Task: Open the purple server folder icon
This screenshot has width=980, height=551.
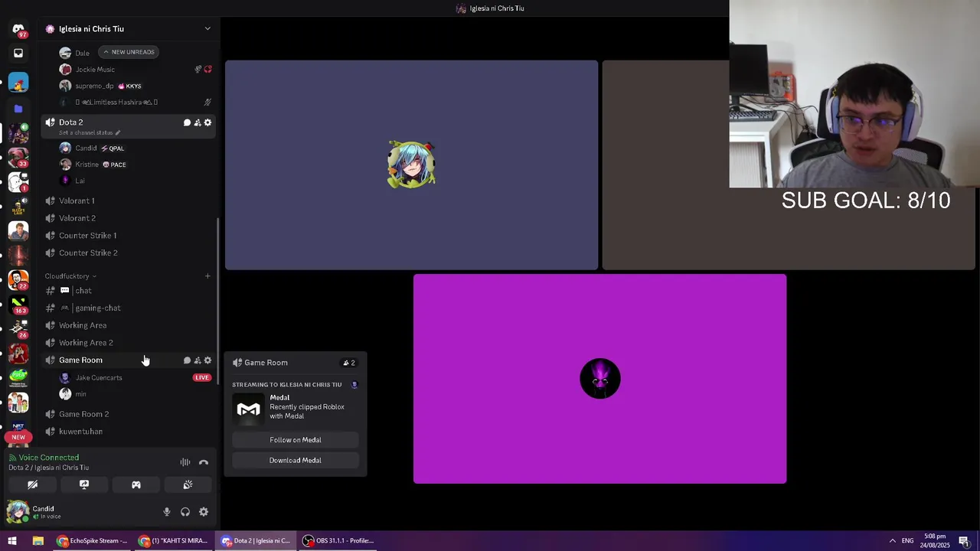Action: (18, 109)
